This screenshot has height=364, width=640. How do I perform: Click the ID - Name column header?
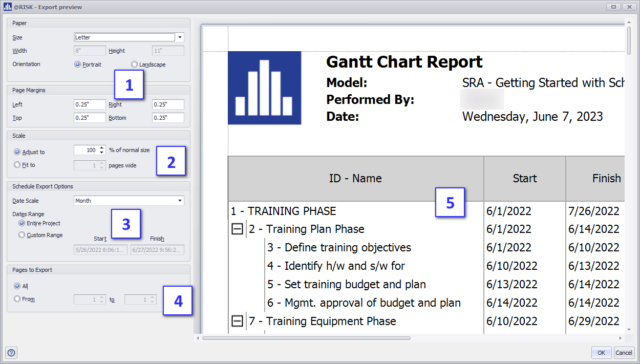(355, 179)
